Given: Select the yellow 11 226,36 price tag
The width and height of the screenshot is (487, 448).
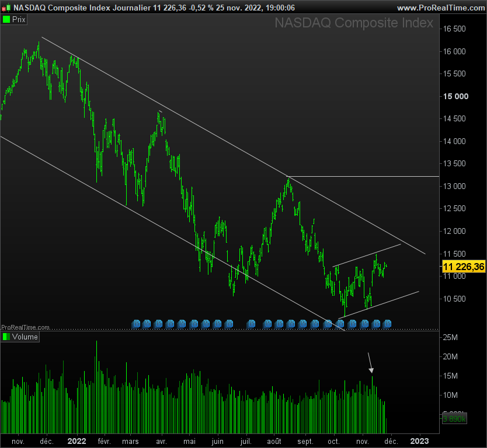Looking at the screenshot, I should coord(464,267).
